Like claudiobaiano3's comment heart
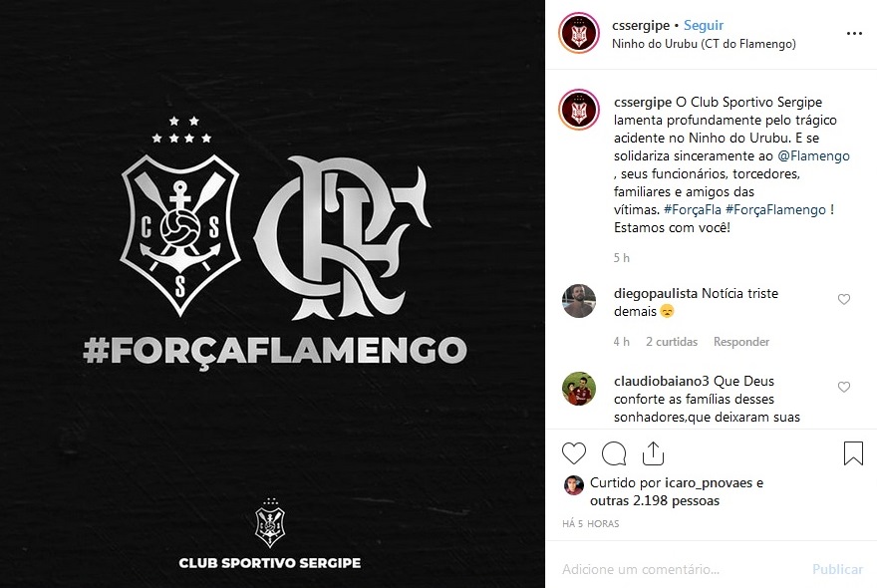This screenshot has height=588, width=877. pyautogui.click(x=844, y=387)
